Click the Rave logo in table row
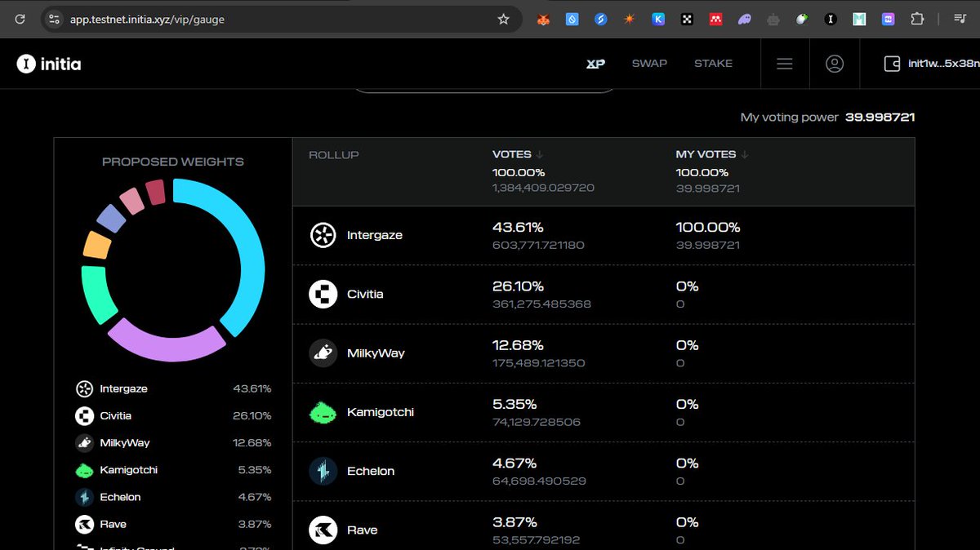980x550 pixels. (x=323, y=530)
